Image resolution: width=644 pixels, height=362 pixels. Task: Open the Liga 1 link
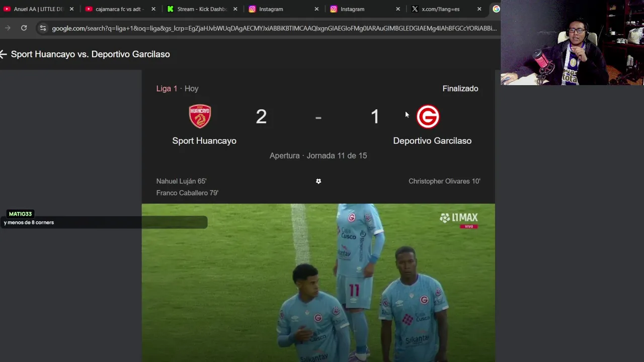click(167, 88)
